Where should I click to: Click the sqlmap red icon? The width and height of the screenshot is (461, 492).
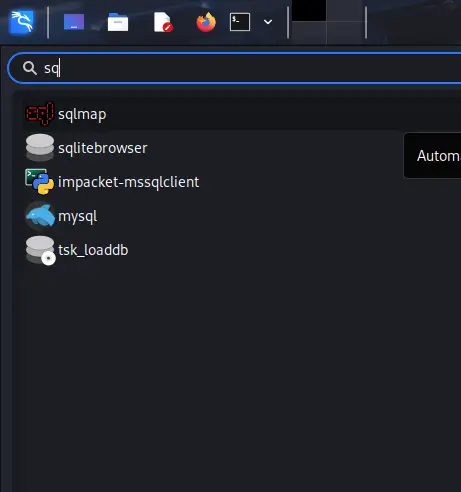point(40,114)
